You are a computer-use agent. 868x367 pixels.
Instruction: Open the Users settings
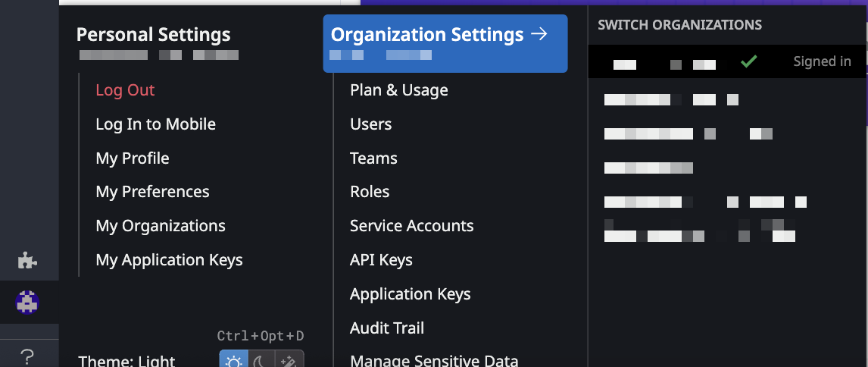click(x=371, y=124)
